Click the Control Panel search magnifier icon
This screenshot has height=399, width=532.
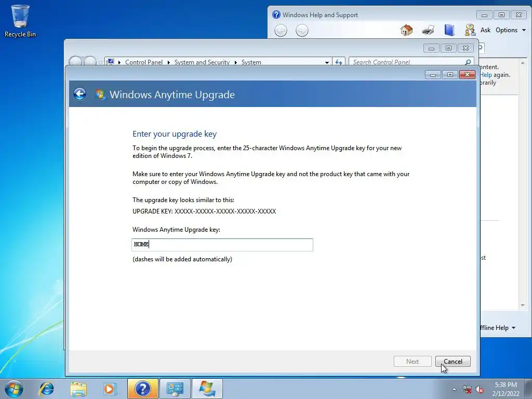[468, 62]
